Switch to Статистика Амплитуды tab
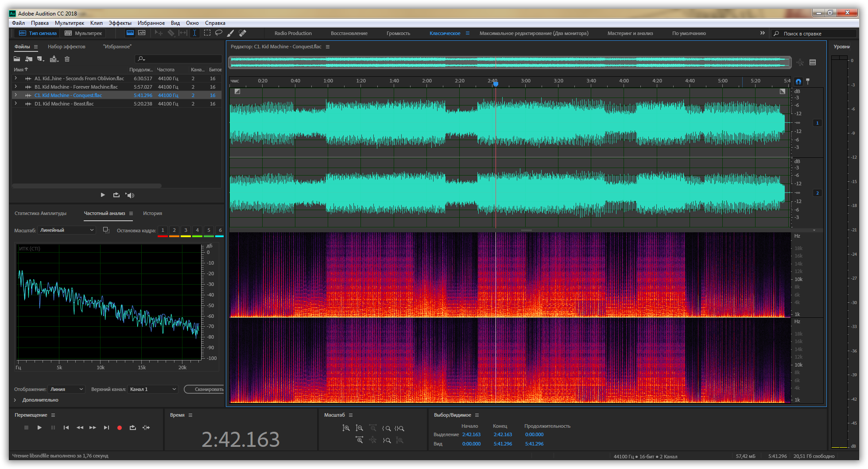Image resolution: width=868 pixels, height=469 pixels. coord(40,213)
